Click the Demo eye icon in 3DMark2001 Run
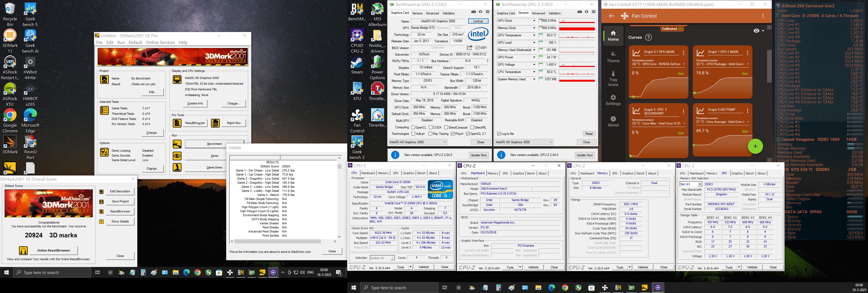The image size is (868, 293). tap(177, 156)
